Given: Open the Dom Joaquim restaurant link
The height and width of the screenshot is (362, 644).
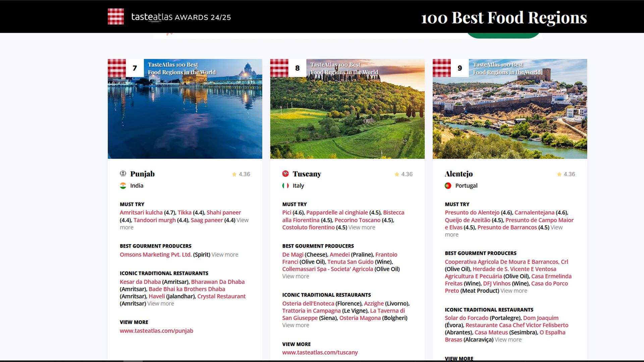Looking at the screenshot, I should point(541,318).
